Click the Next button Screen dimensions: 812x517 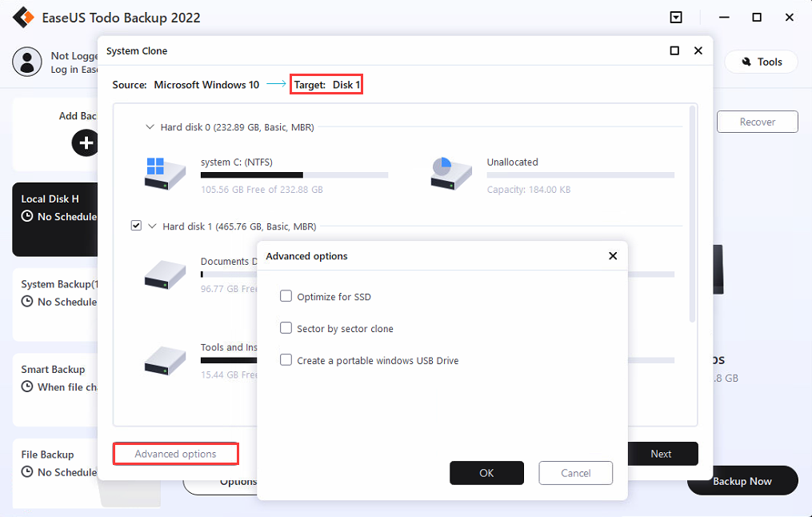click(662, 454)
